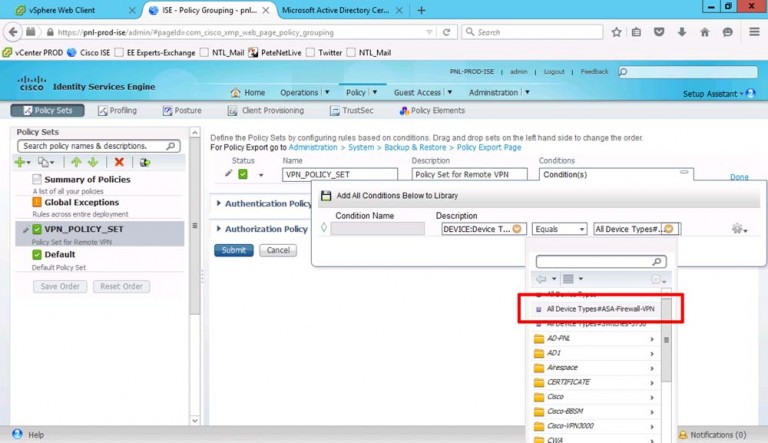Click the browser back arrow button

(x=13, y=32)
